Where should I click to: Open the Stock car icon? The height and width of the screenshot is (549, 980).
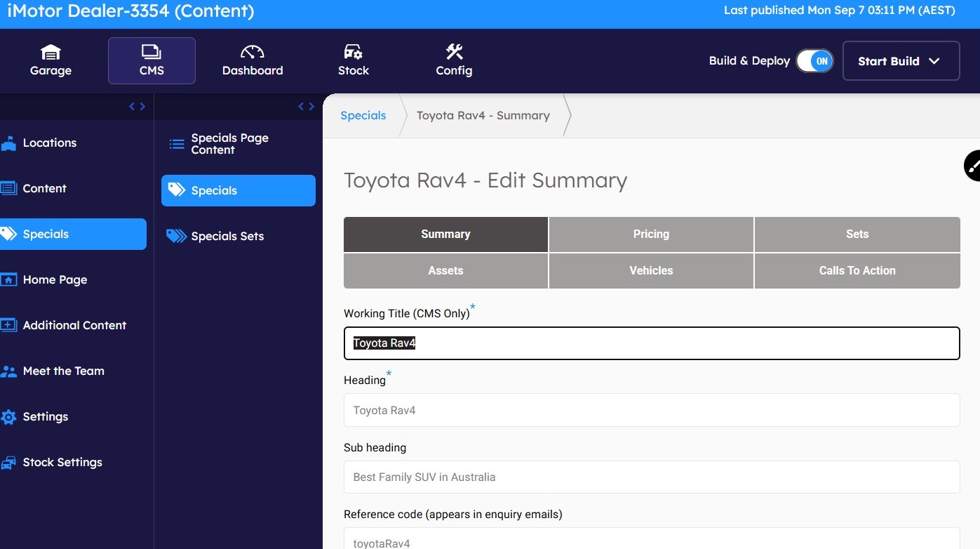point(353,52)
